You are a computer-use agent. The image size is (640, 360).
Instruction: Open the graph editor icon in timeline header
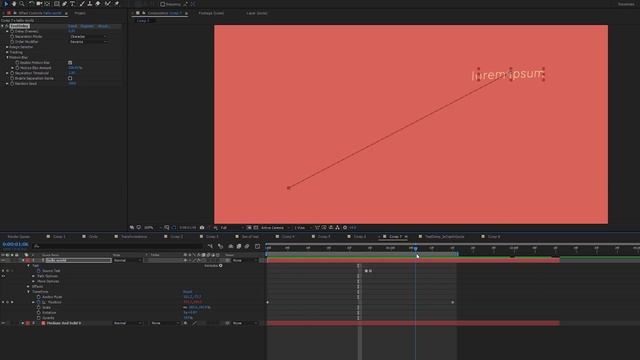coord(257,246)
